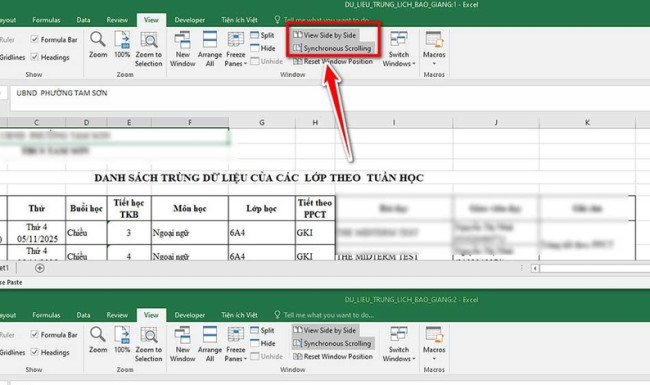Click 100% zoom icon in bottom window
Screen dimensions: 650x385
click(x=122, y=340)
